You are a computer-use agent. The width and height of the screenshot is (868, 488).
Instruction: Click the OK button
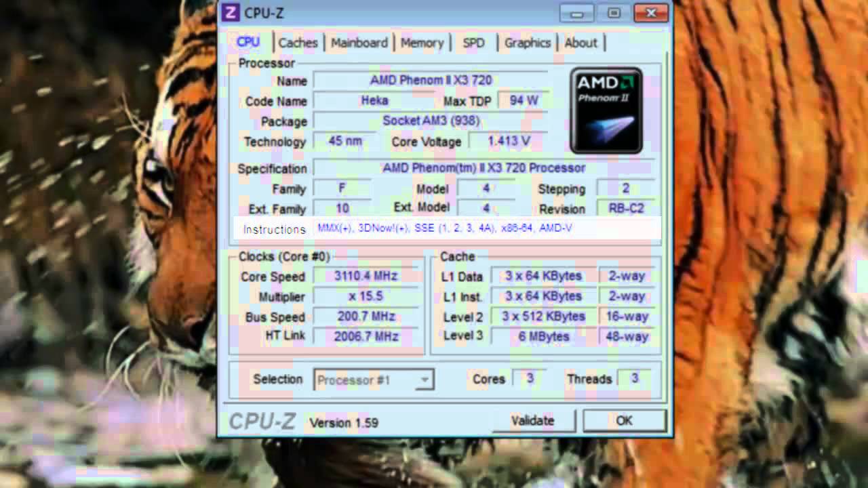click(x=624, y=421)
